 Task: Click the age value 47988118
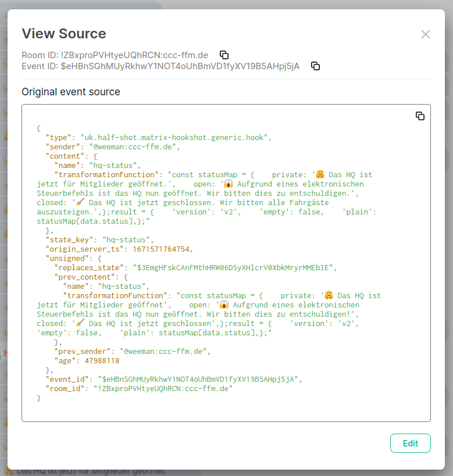tap(102, 361)
